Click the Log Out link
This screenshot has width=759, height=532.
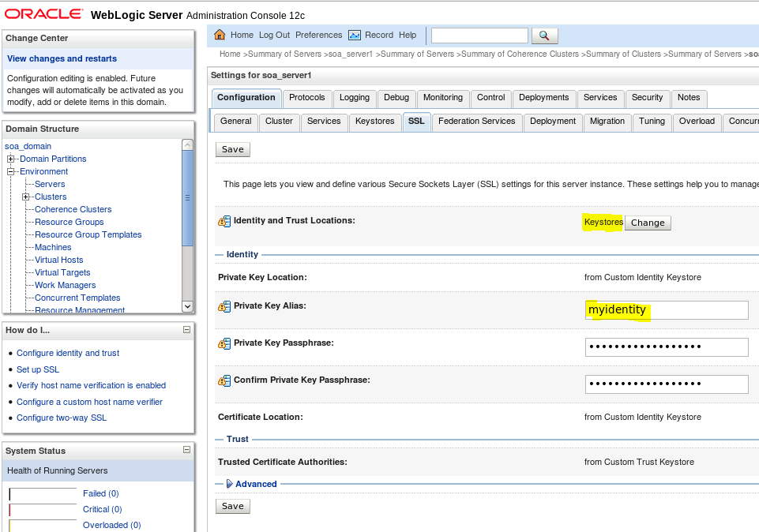click(275, 35)
